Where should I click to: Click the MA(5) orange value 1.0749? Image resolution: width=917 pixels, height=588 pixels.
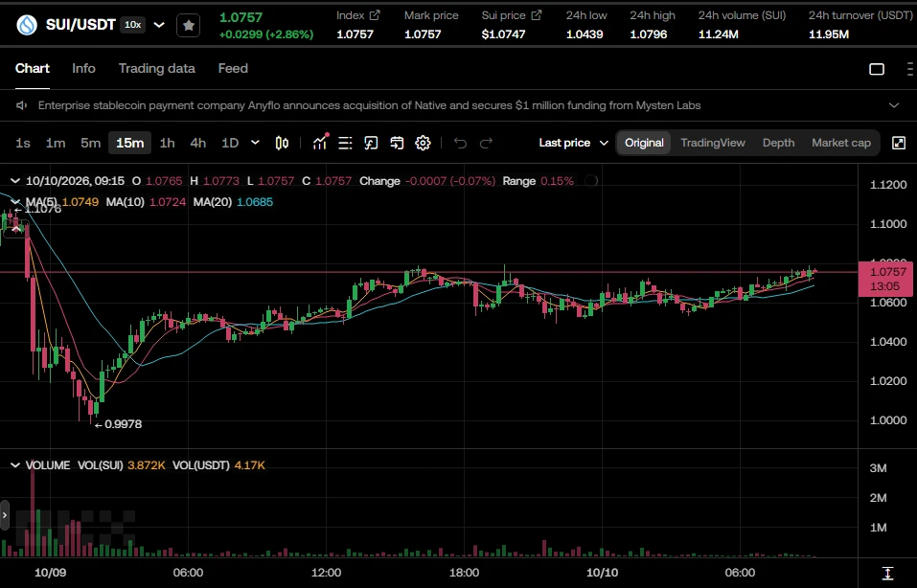click(x=80, y=202)
